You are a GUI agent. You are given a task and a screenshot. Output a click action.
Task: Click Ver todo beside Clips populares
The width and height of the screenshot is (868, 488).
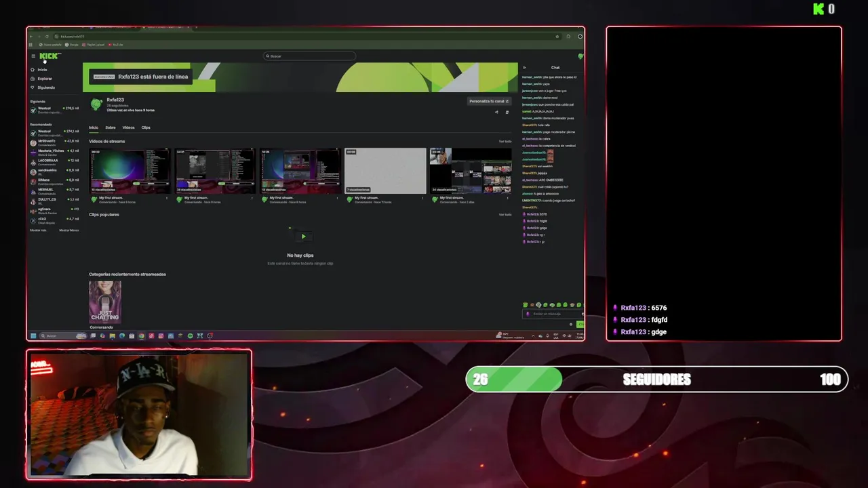click(505, 215)
